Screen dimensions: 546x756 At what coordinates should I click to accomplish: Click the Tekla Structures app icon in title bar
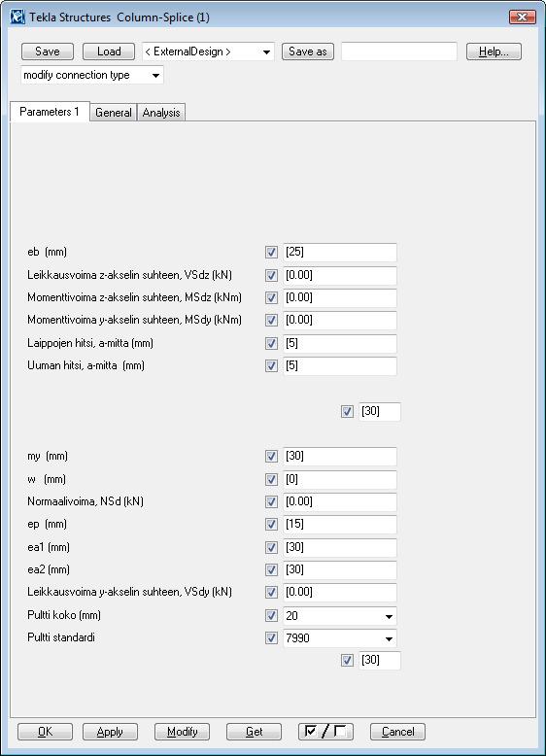17,17
